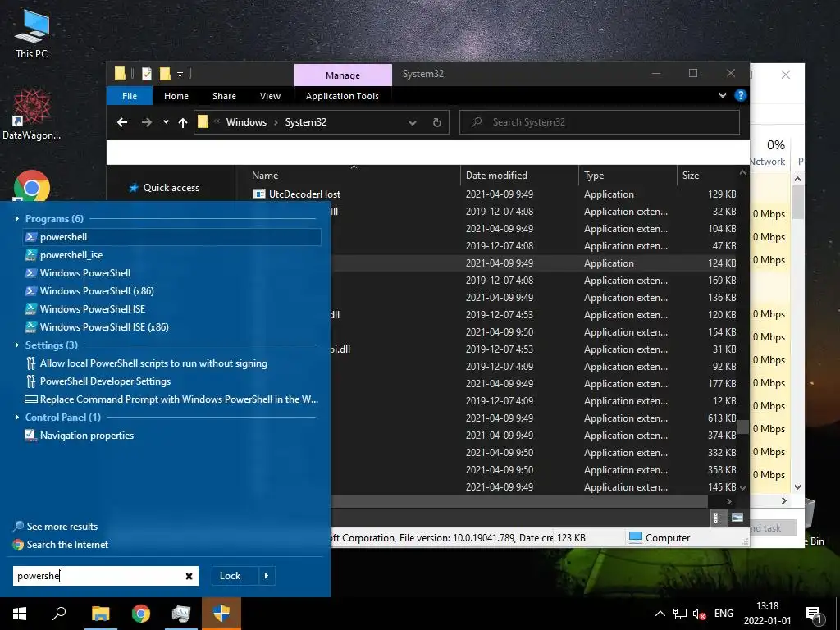Open the Application Tools tab
This screenshot has width=840, height=630.
click(342, 96)
